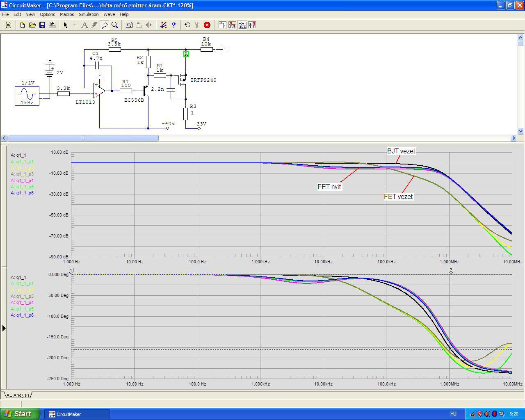Image resolution: width=525 pixels, height=420 pixels.
Task: Open the Help menu
Action: point(124,14)
